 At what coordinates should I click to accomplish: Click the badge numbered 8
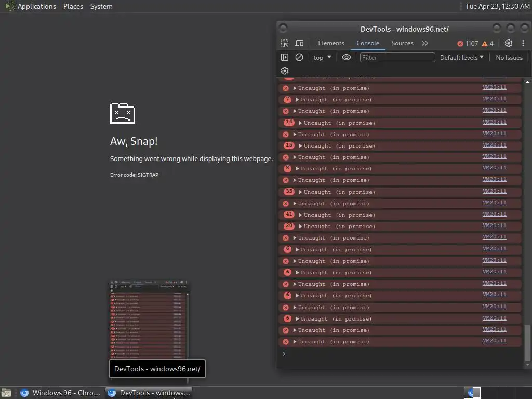click(x=287, y=168)
